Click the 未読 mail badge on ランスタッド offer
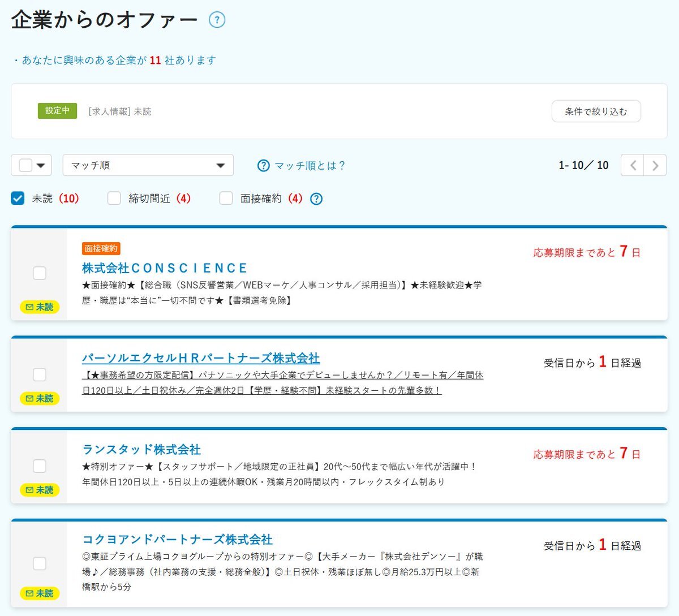This screenshot has width=679, height=616. pos(40,490)
